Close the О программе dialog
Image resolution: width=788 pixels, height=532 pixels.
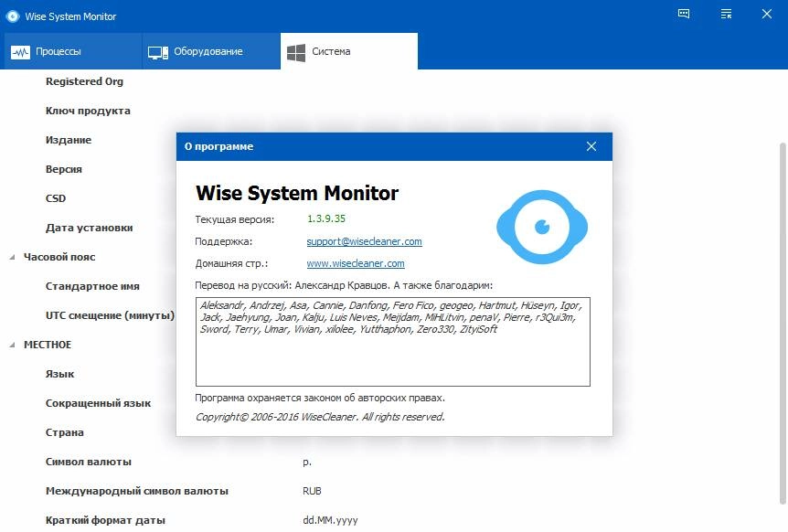click(591, 146)
